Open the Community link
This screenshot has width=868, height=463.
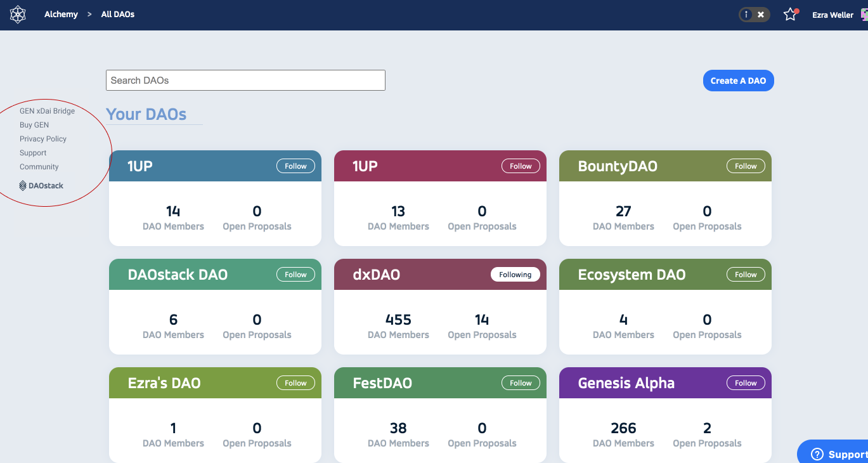39,166
